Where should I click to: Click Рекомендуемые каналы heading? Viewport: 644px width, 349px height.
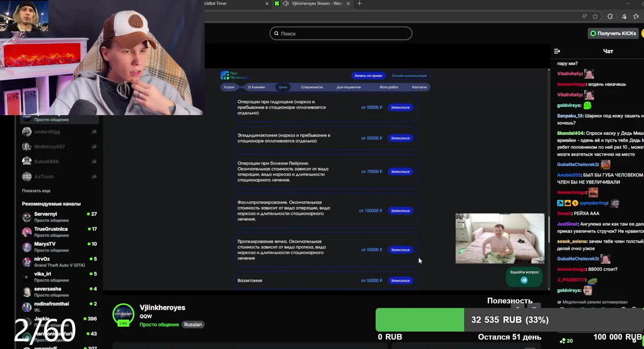point(51,204)
